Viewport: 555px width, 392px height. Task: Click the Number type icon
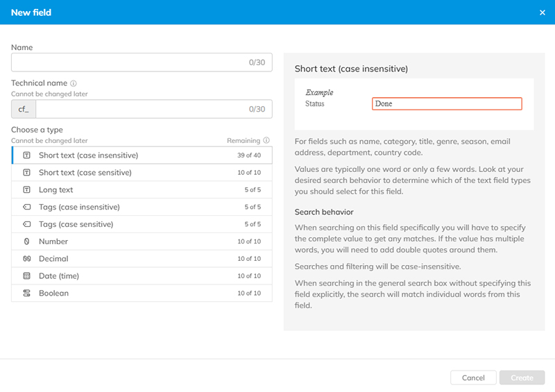click(26, 242)
